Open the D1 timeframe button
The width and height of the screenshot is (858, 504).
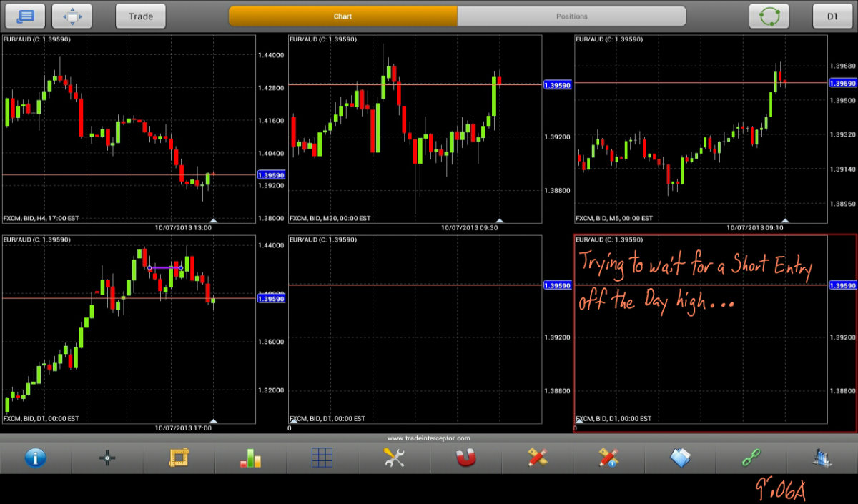tap(832, 16)
